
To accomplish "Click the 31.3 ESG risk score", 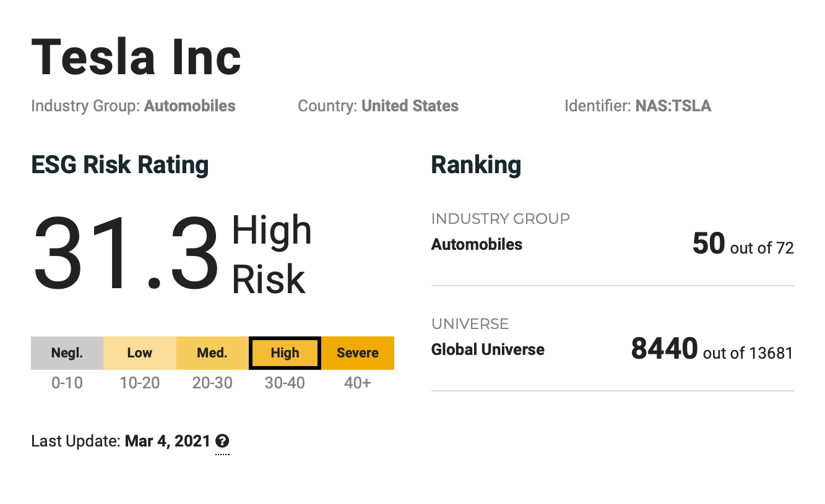I will (x=126, y=254).
